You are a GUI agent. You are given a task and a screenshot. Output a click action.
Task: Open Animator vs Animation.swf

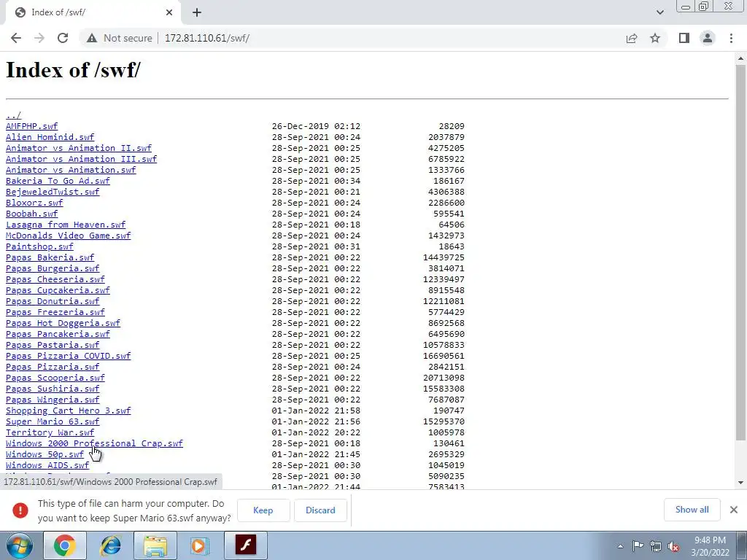pyautogui.click(x=71, y=170)
